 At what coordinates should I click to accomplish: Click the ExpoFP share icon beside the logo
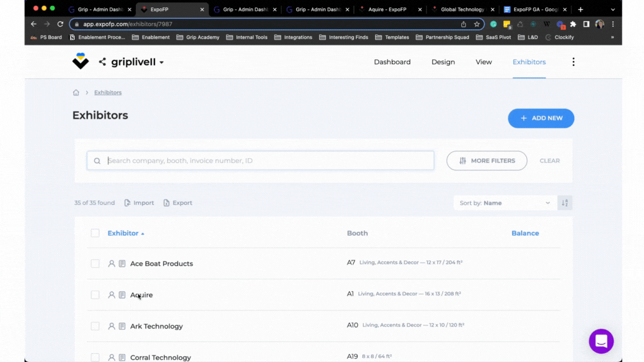pos(102,62)
